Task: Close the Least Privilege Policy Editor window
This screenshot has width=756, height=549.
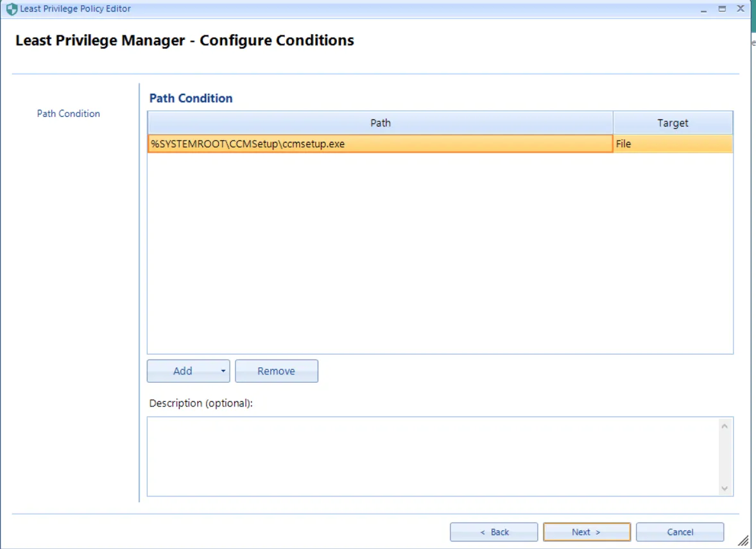Action: coord(741,9)
